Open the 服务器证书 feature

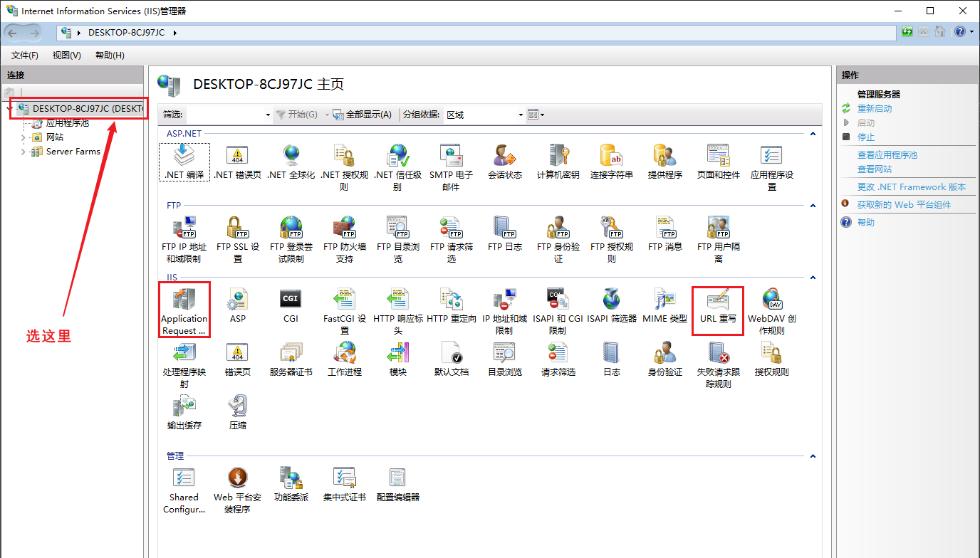pos(291,359)
